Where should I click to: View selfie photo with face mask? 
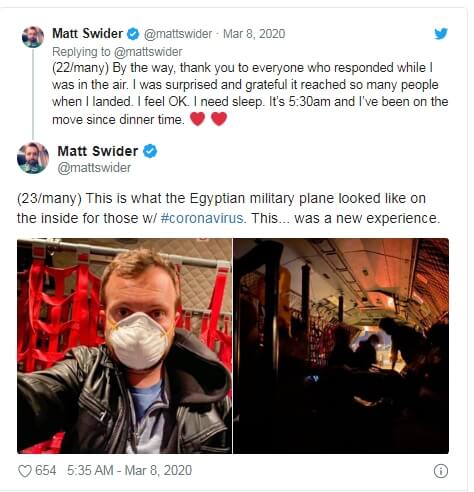(x=125, y=346)
